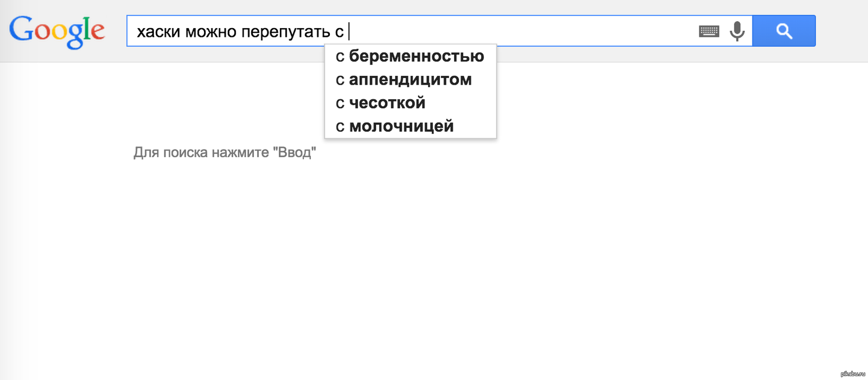
Task: Click the word "можно" in the query
Action: [x=210, y=32]
